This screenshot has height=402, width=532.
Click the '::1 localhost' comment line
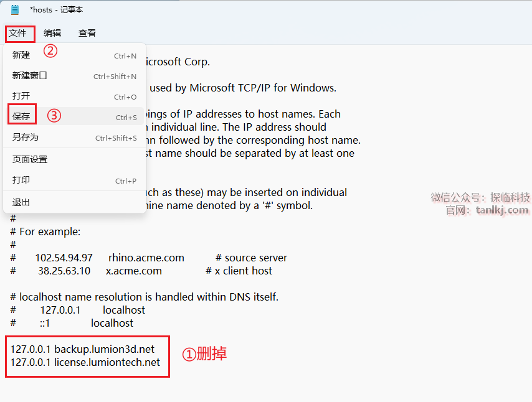72,324
